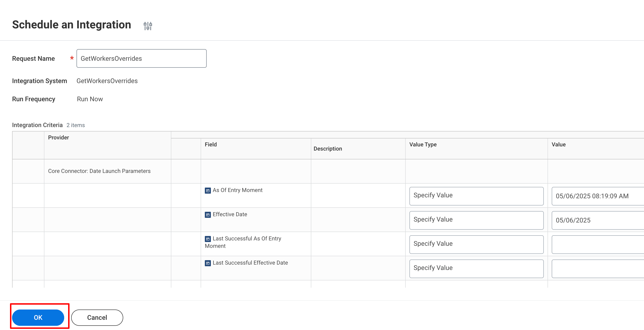Viewport: 644px width, 330px height.
Task: Click the As Of Entry Moment field icon
Action: (x=208, y=190)
